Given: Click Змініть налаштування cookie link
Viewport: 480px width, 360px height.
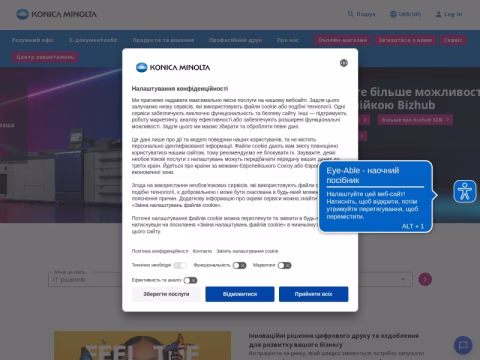Looking at the screenshot, I should (x=247, y=251).
